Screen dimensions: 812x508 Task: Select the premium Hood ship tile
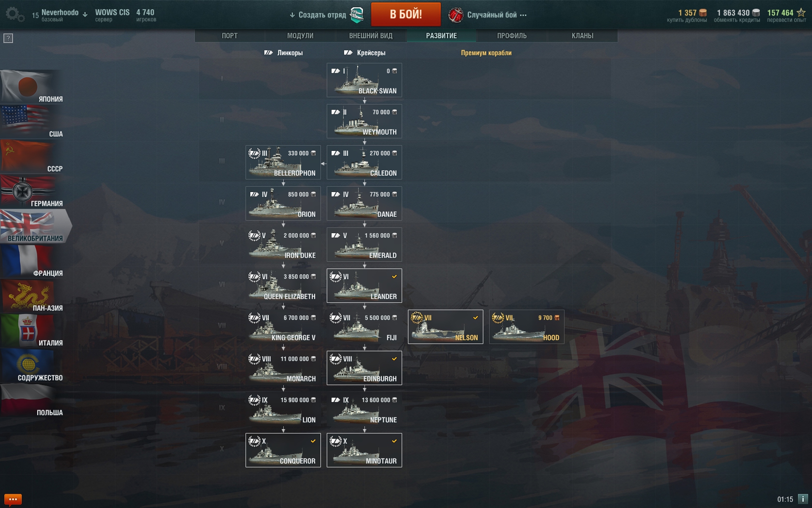pos(527,327)
